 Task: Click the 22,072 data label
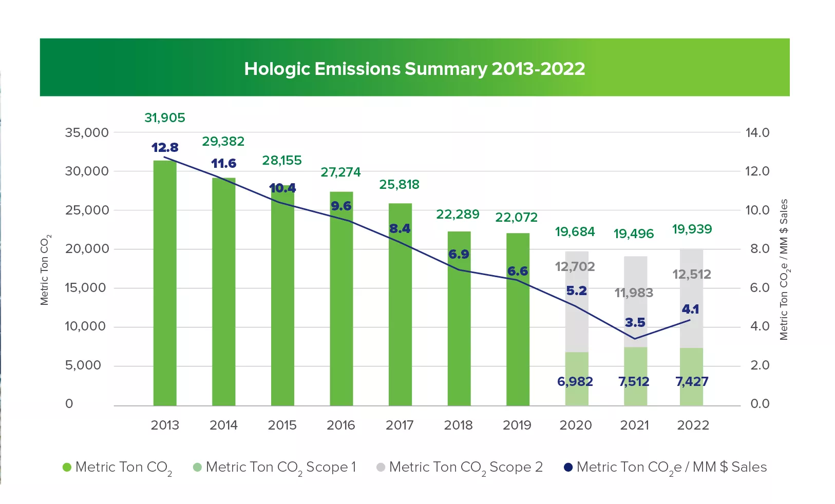tap(517, 218)
